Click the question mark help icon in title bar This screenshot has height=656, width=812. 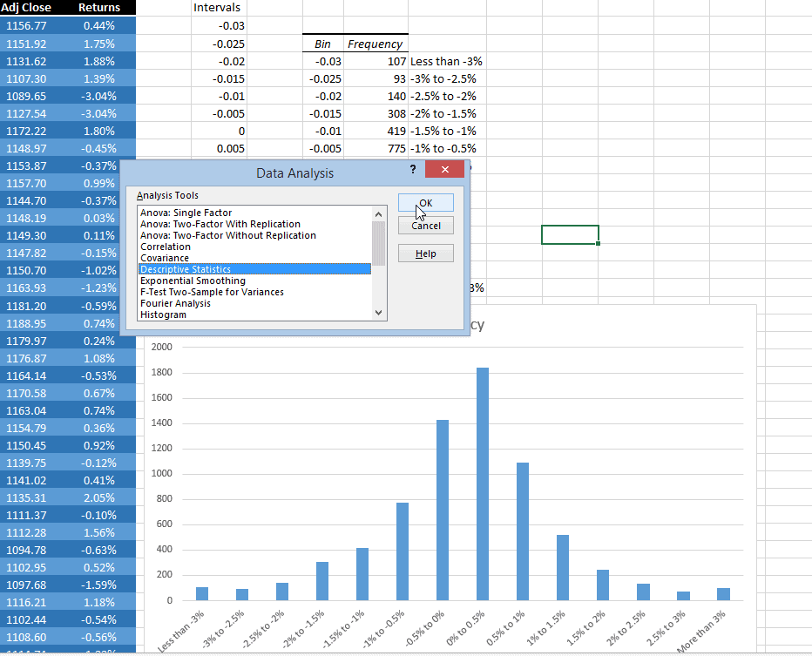412,170
